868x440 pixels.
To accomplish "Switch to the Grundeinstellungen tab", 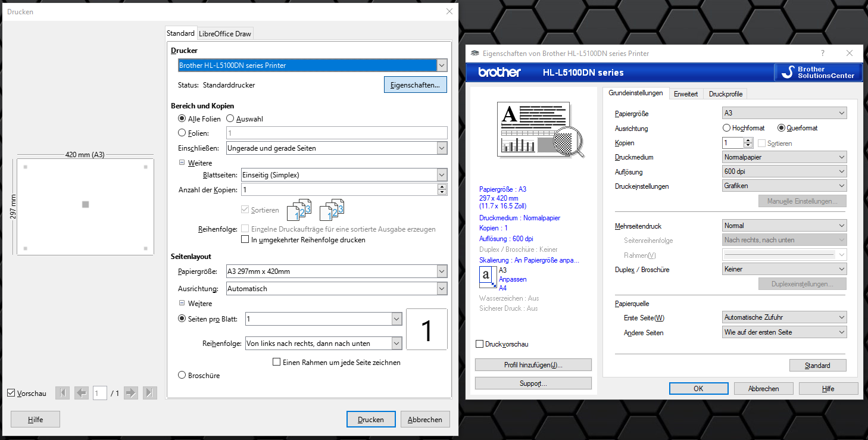I will (x=635, y=93).
